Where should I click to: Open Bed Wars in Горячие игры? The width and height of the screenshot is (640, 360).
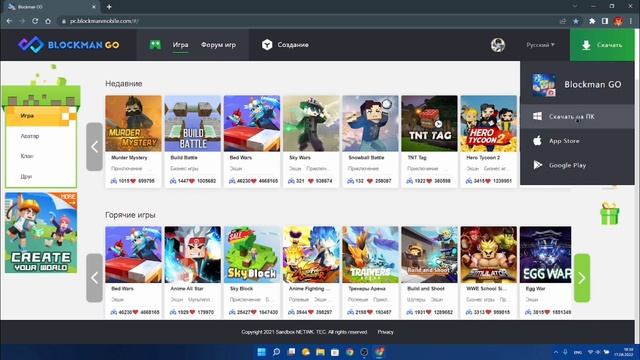pyautogui.click(x=133, y=273)
